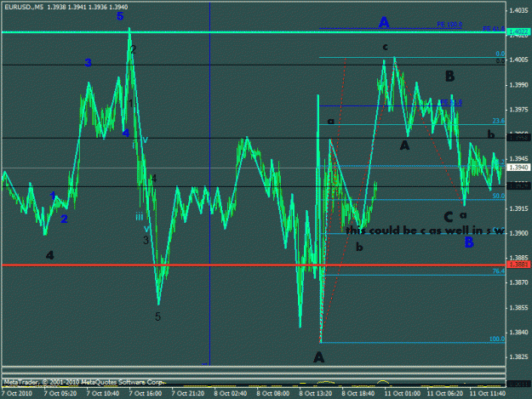The image size is (532, 399).
Task: Click the 100.0 Fibonacci retracement label
Action: click(497, 339)
